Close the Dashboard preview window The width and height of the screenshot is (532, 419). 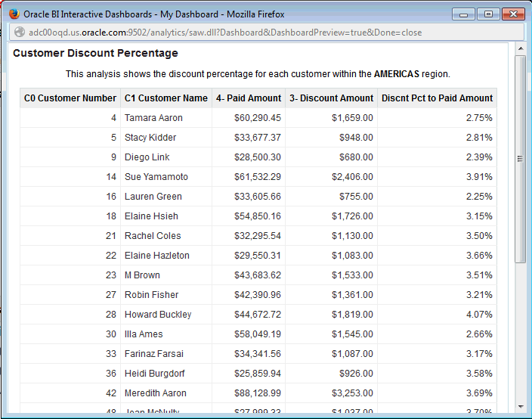(513, 14)
